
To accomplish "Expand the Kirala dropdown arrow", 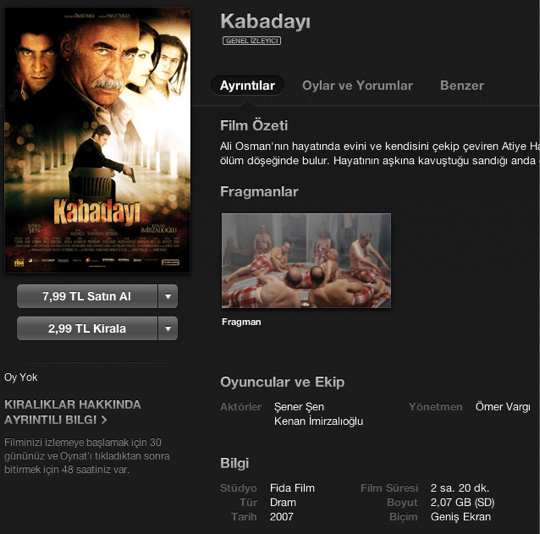I will pyautogui.click(x=168, y=328).
